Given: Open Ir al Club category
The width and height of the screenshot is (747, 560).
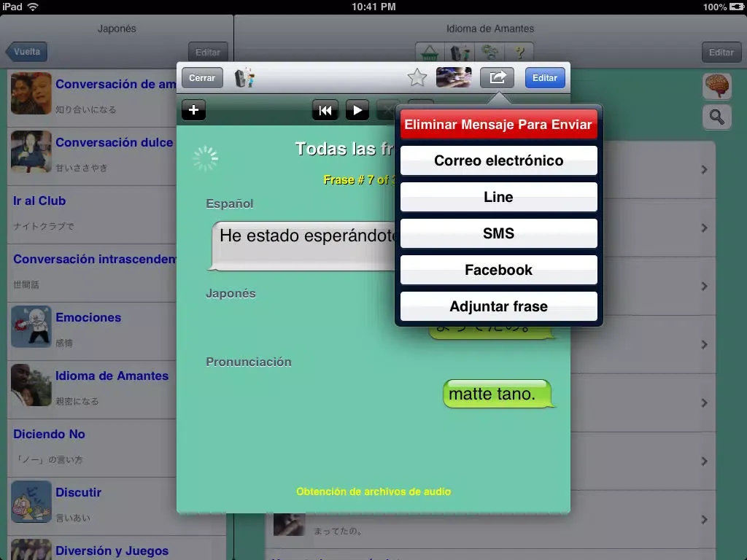Looking at the screenshot, I should pos(92,215).
